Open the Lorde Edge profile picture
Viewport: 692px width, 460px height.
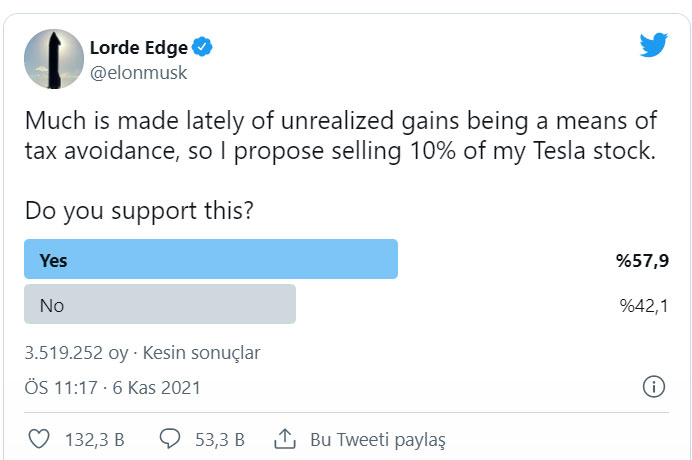point(52,58)
